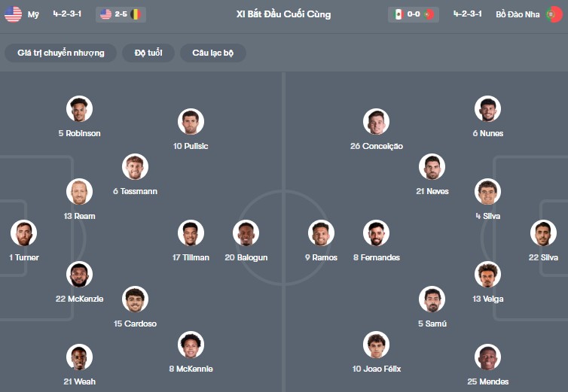Select goalkeeper Turner's avatar
This screenshot has width=568, height=392.
24,233
